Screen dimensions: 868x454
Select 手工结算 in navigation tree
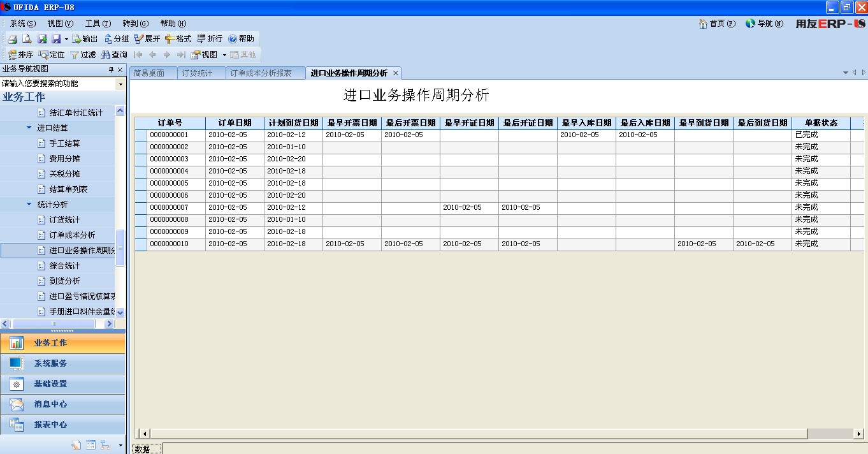click(x=64, y=143)
